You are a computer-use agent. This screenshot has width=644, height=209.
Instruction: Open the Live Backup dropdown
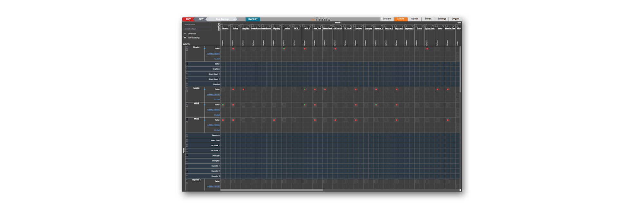(x=222, y=19)
